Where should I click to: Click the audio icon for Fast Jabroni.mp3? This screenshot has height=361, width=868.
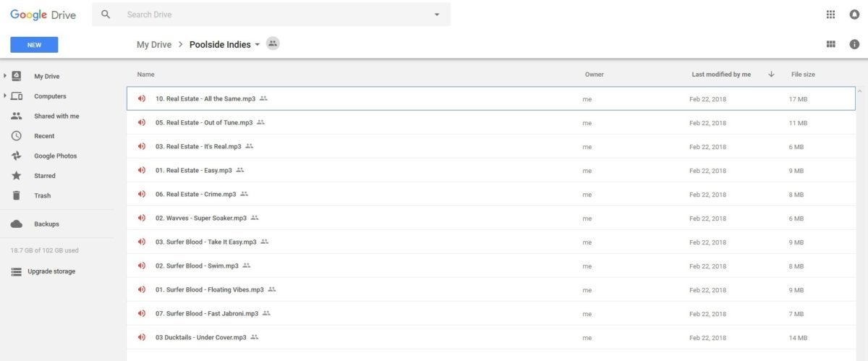pos(142,313)
